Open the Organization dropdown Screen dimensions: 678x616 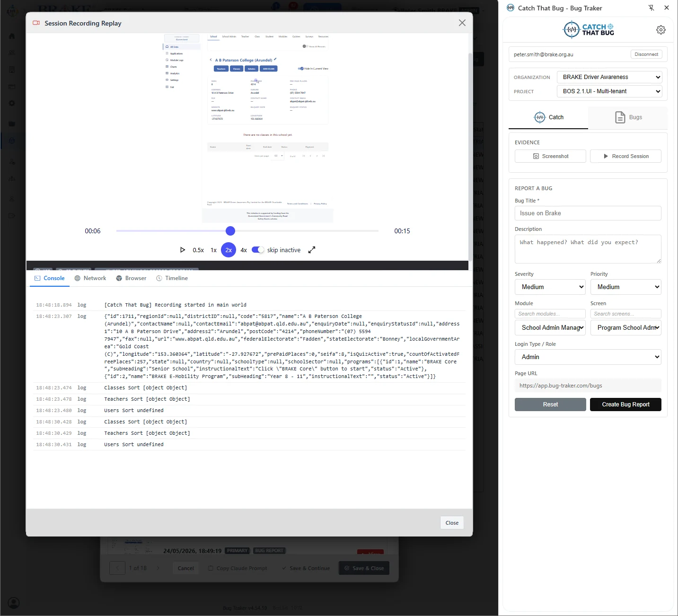(x=609, y=77)
